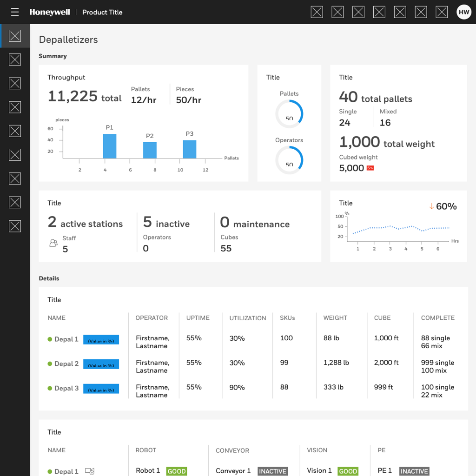This screenshot has width=476, height=476.
Task: Click the sixth placeholder icon in the top header
Action: [421, 12]
